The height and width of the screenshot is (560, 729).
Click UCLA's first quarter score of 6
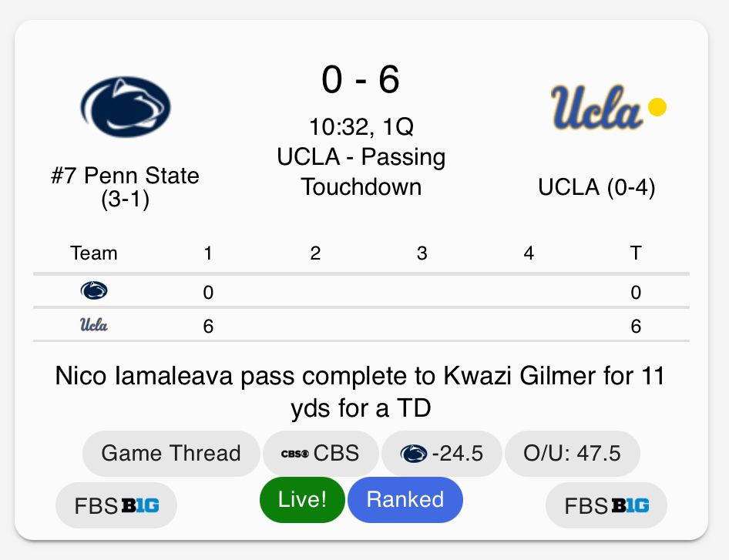point(208,327)
